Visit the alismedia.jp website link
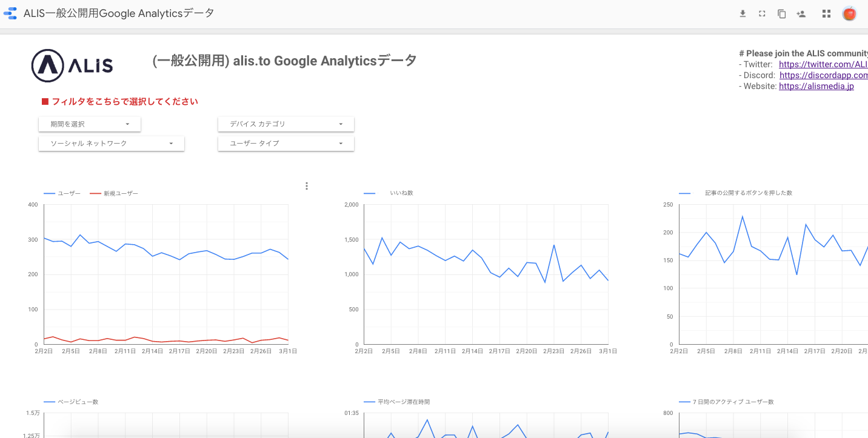Image resolution: width=868 pixels, height=438 pixels. click(x=816, y=86)
